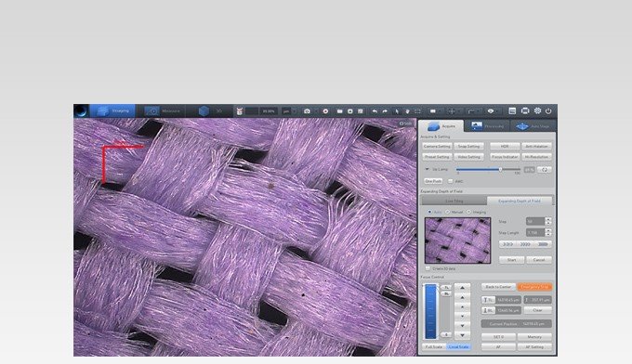Click the Step value stepper arrows
Viewport: 632px width, 364px height.
coord(547,221)
